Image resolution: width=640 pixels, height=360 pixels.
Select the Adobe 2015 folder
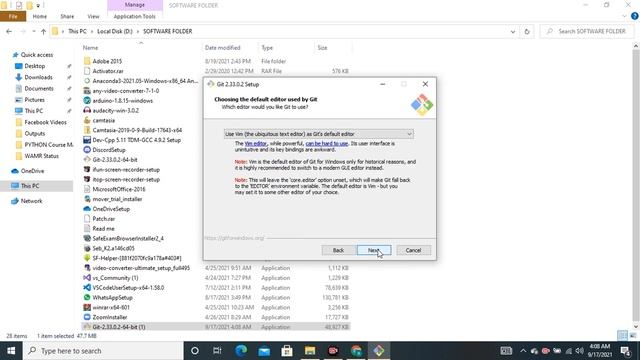(107, 61)
